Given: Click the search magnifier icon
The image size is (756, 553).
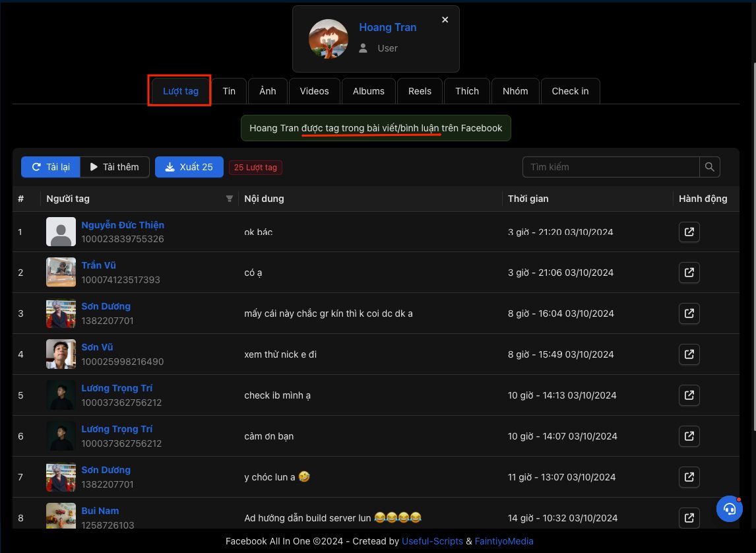Looking at the screenshot, I should tap(710, 167).
